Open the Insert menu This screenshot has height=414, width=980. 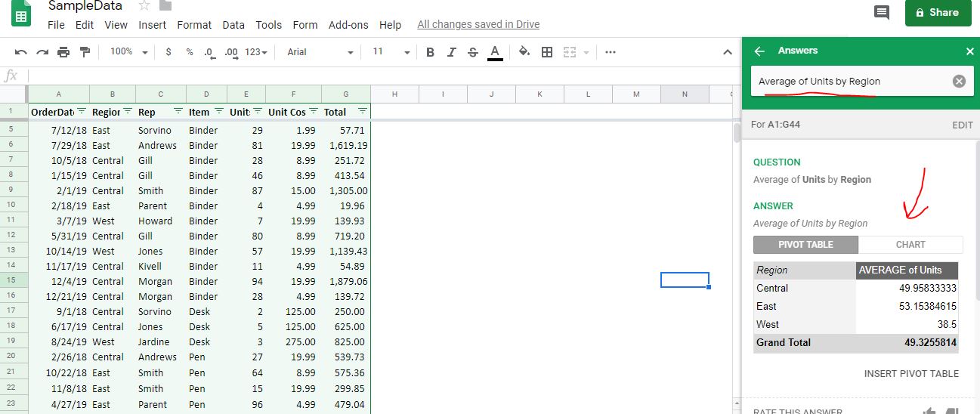152,25
